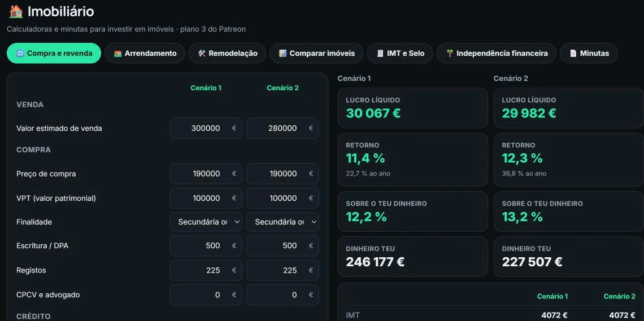This screenshot has width=644, height=321.
Task: Select Registos field for Cenário 1
Action: 206,271
